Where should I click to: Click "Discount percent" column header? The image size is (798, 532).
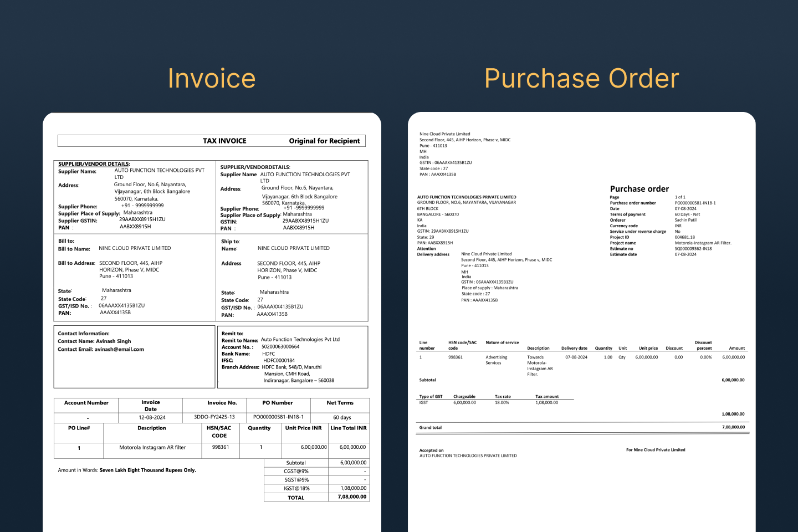703,345
